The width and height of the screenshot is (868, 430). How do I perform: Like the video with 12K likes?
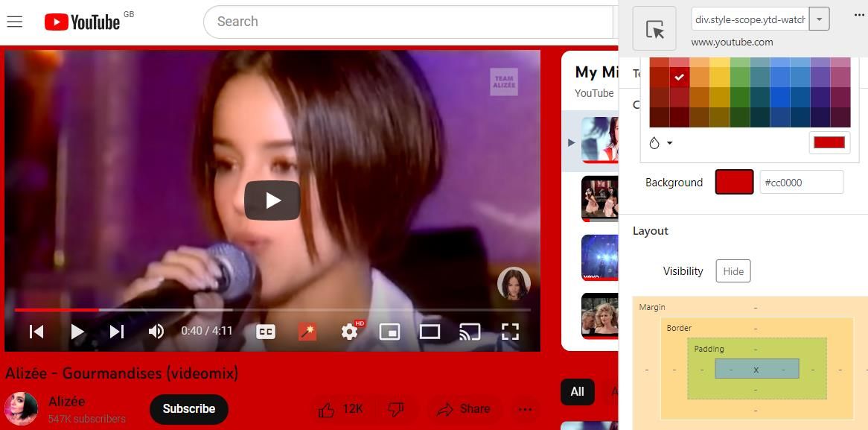[x=341, y=409]
